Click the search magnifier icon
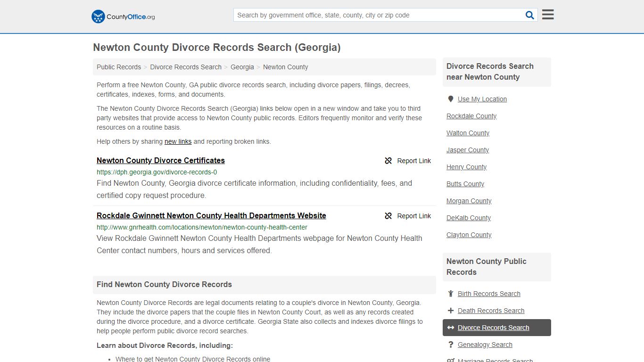 point(530,15)
